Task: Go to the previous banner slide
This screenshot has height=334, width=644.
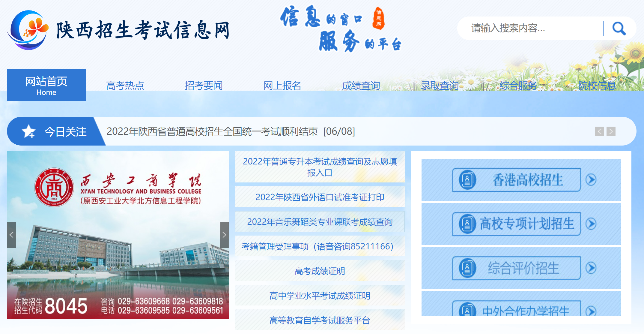Action: [x=11, y=235]
